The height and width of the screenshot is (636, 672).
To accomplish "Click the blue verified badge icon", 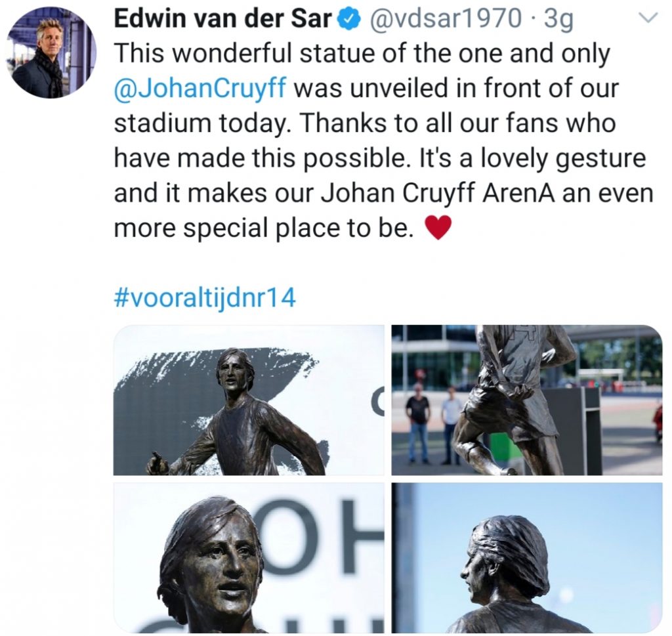I will (x=348, y=19).
